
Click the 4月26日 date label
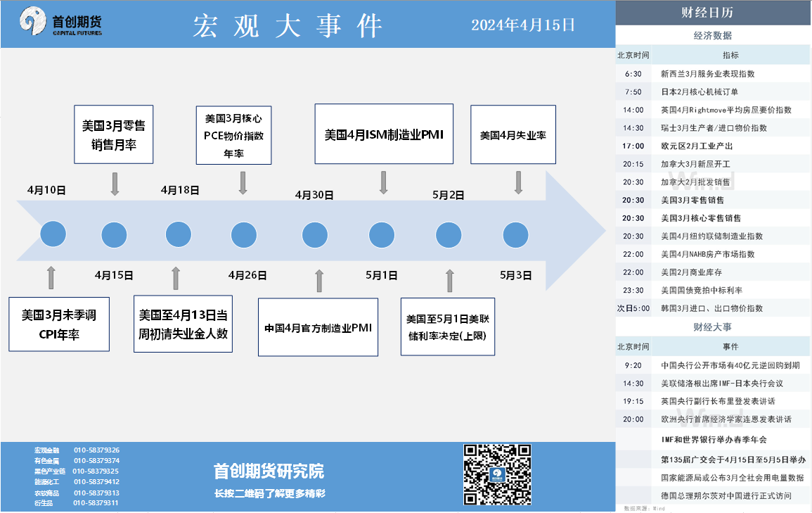click(247, 275)
